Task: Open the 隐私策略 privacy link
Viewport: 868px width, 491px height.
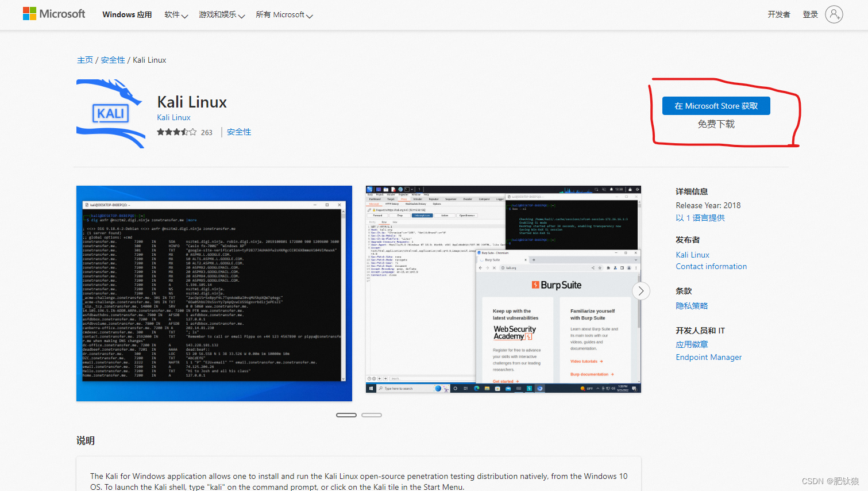Action: 692,306
